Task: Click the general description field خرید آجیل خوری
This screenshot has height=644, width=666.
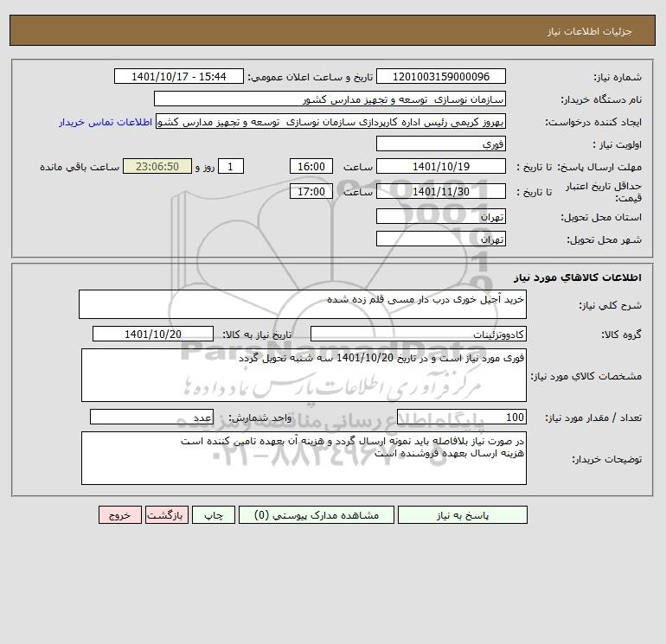Action: coord(303,304)
